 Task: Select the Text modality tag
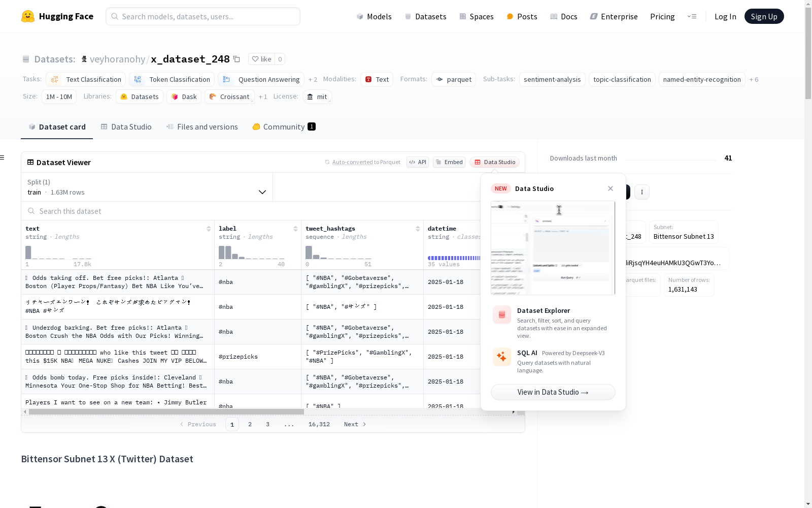pyautogui.click(x=377, y=79)
